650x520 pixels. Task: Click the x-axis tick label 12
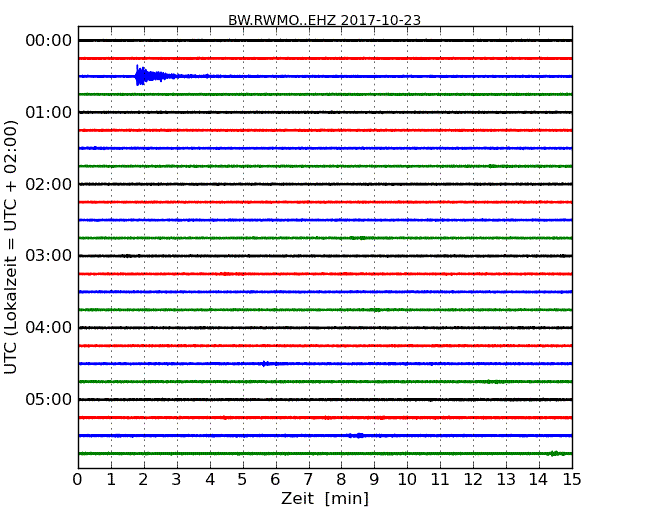pos(473,480)
